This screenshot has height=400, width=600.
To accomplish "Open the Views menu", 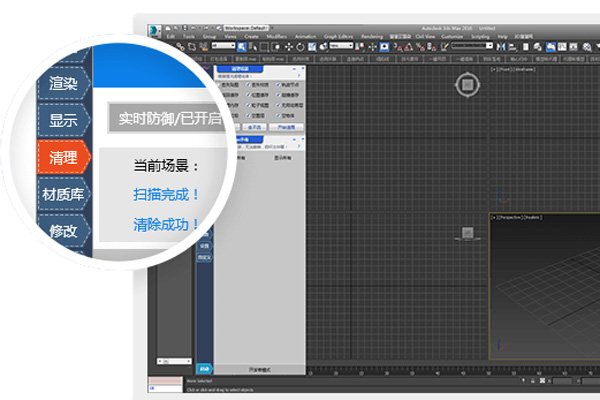I will click(230, 36).
